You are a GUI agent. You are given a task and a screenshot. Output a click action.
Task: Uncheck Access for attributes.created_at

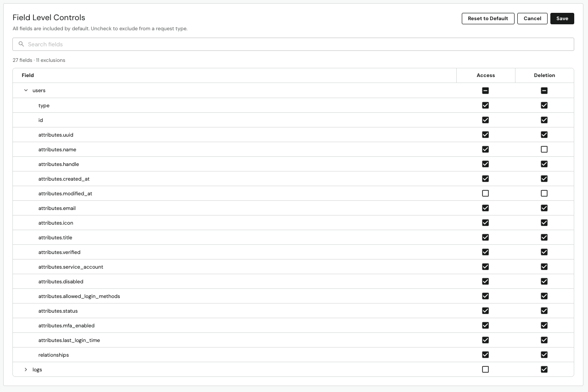(486, 179)
